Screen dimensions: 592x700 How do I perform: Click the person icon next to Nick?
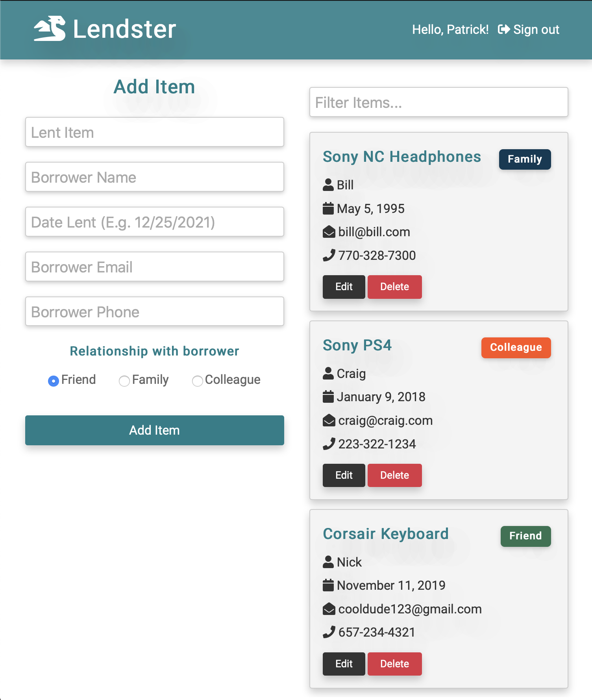pos(328,562)
